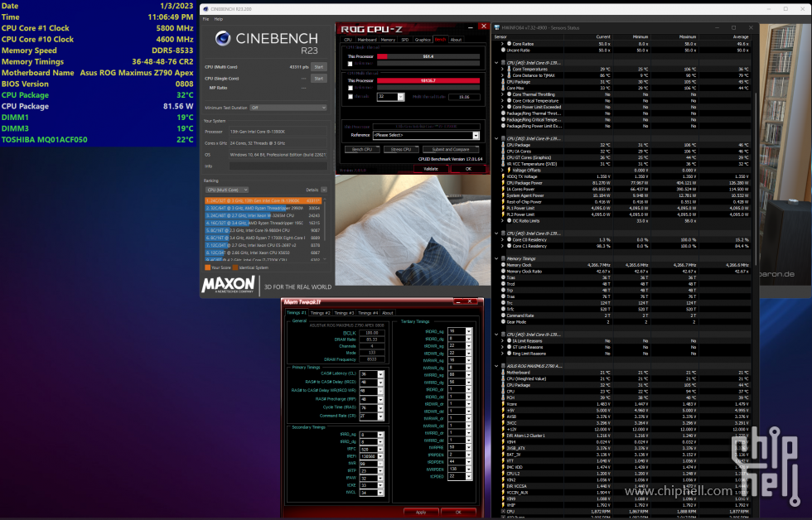Click the IA Cores Power lightning icon
Viewport: 812px width, 520px height.
(x=504, y=189)
